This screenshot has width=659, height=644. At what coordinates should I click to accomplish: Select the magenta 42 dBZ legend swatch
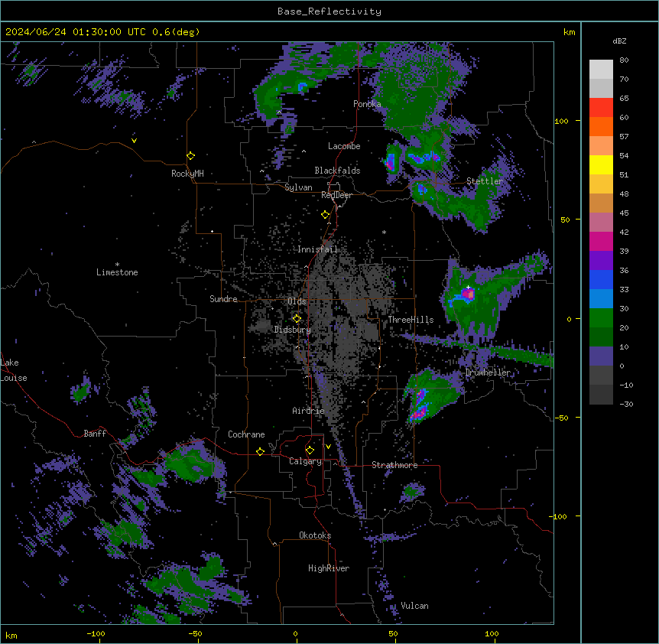tap(601, 241)
